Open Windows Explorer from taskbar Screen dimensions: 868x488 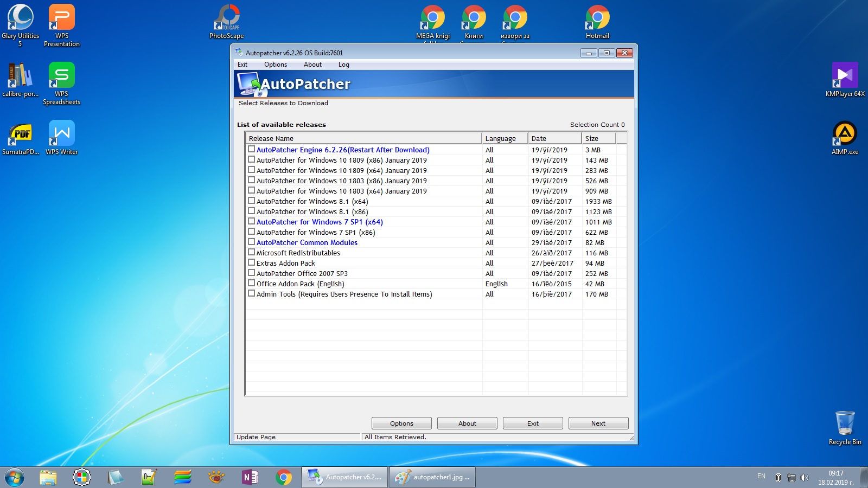(48, 477)
